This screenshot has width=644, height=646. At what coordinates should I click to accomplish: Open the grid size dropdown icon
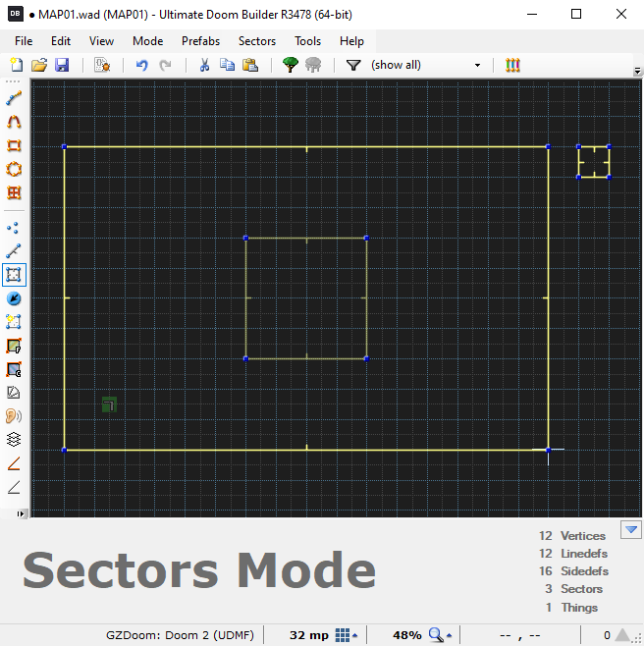pyautogui.click(x=346, y=635)
